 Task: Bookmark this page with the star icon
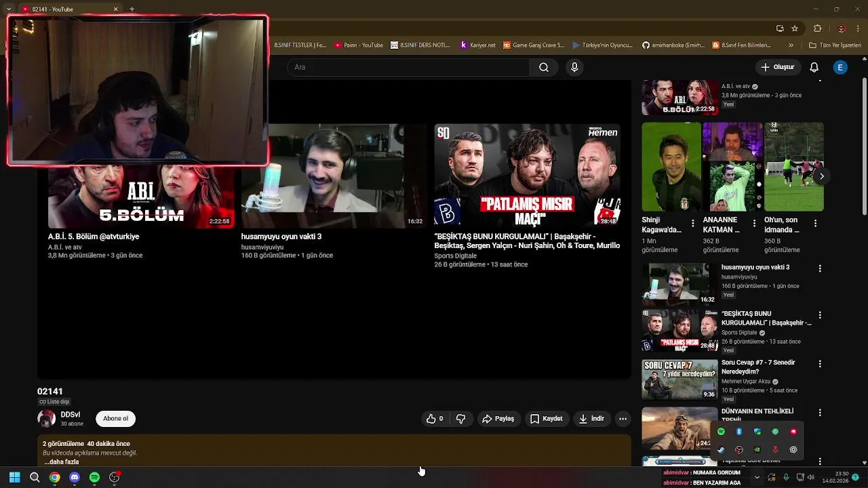coord(795,28)
